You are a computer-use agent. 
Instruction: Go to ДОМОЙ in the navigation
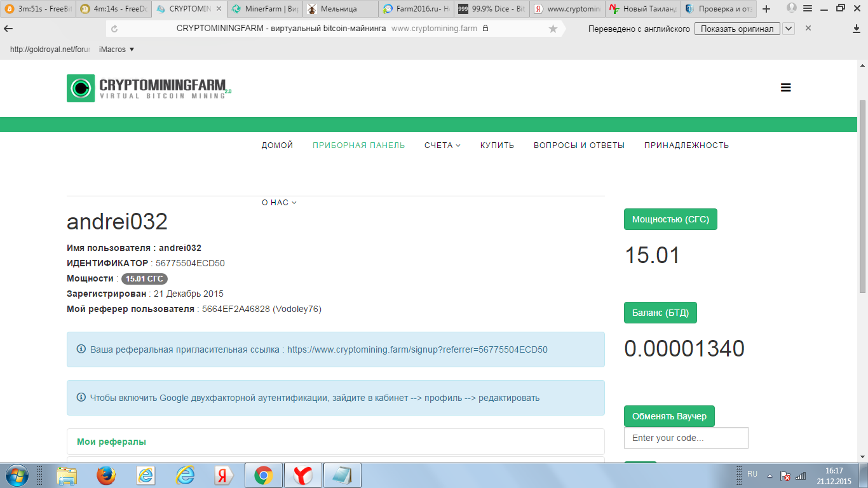pyautogui.click(x=277, y=146)
